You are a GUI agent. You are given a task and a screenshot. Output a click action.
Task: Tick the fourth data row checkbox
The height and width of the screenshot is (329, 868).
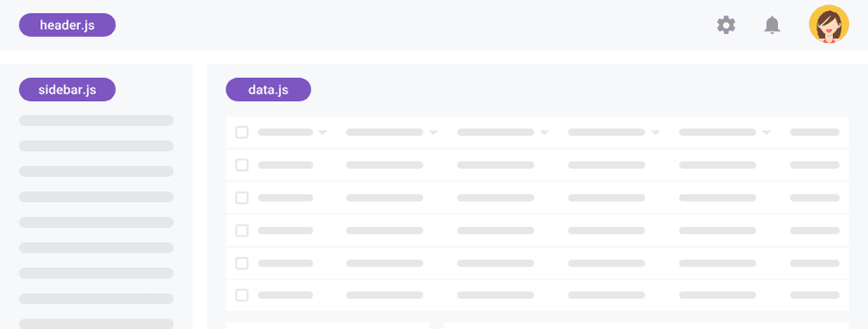point(242,263)
